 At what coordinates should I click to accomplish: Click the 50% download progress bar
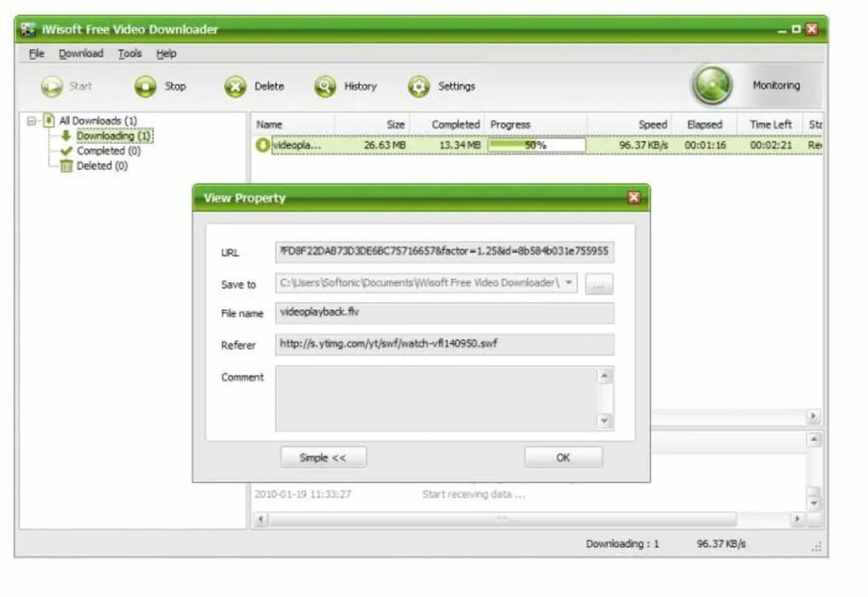click(x=536, y=145)
